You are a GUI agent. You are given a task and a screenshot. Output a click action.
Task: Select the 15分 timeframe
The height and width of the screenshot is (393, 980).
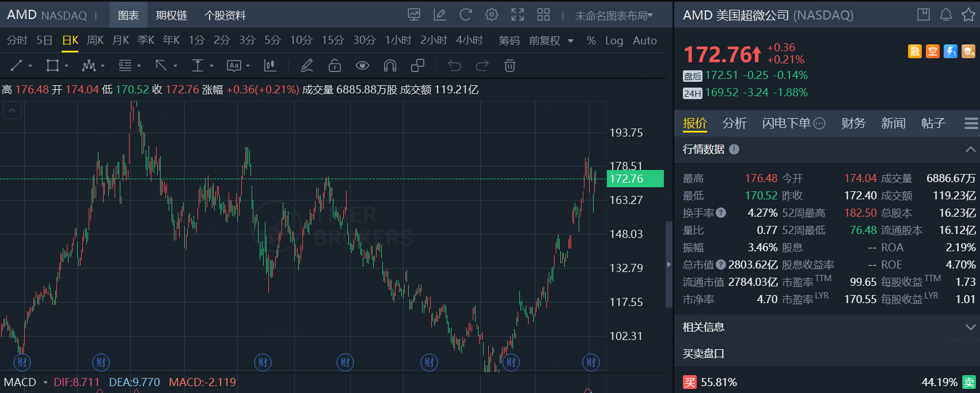coord(333,40)
